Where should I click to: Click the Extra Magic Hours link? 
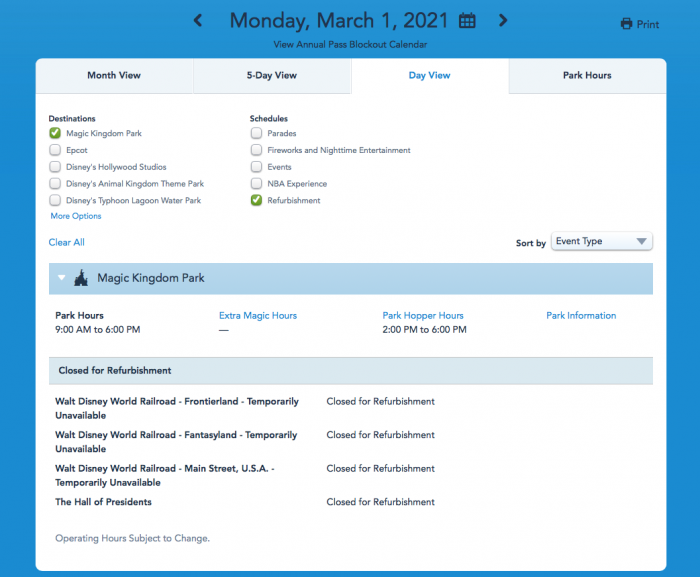click(258, 315)
